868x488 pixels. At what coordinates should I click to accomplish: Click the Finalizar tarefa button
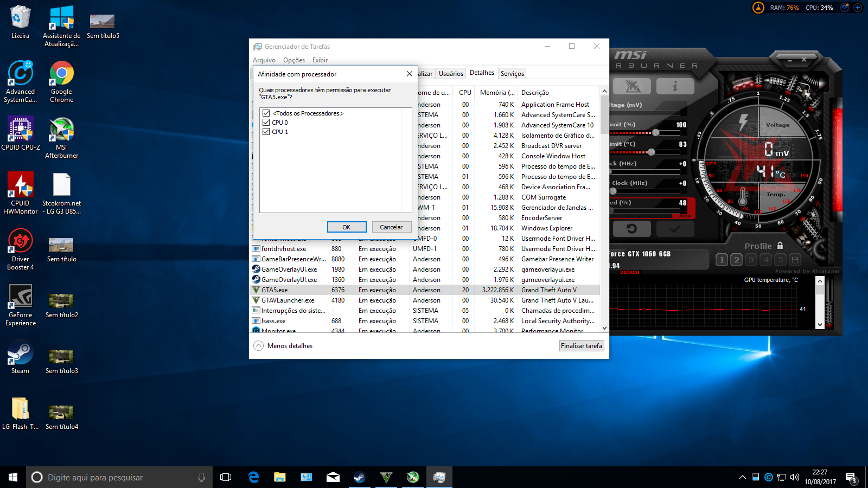582,346
